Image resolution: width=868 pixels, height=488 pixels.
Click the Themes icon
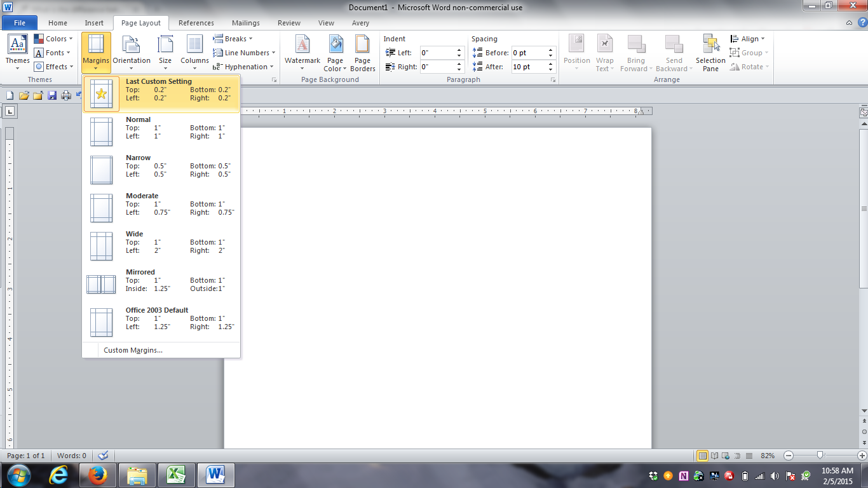point(17,46)
